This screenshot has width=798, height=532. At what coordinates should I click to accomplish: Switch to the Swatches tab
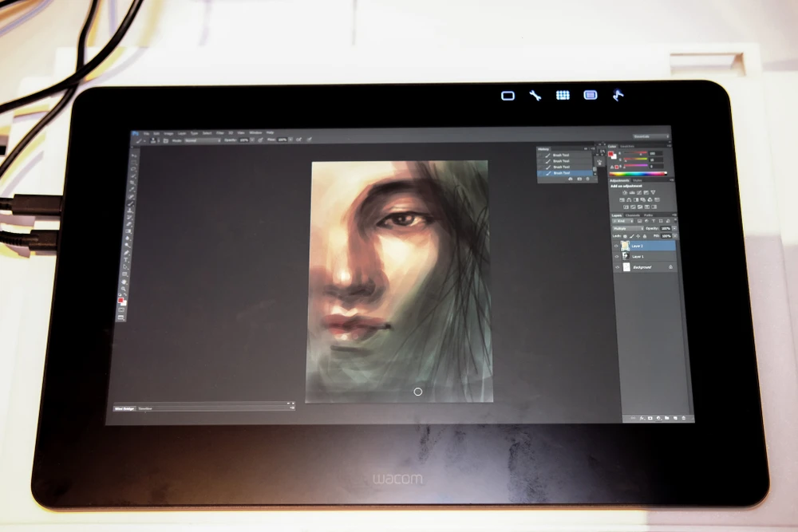pos(629,146)
